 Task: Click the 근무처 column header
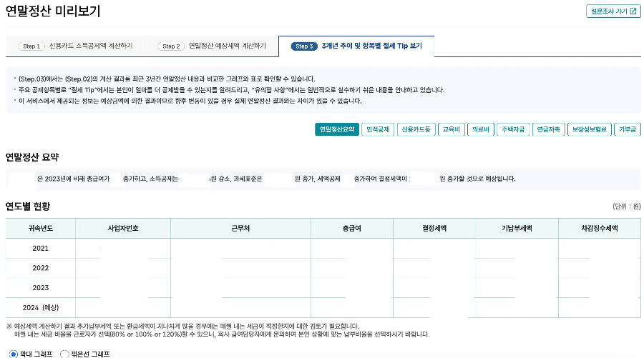240,229
